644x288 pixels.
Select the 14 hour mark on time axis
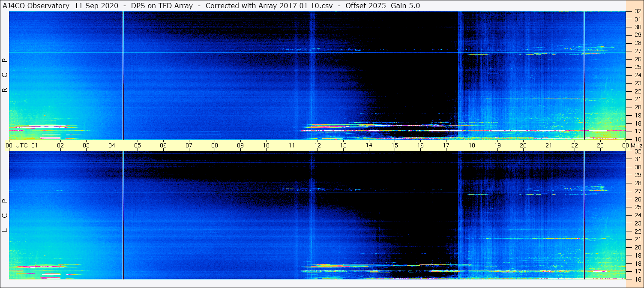[369, 145]
